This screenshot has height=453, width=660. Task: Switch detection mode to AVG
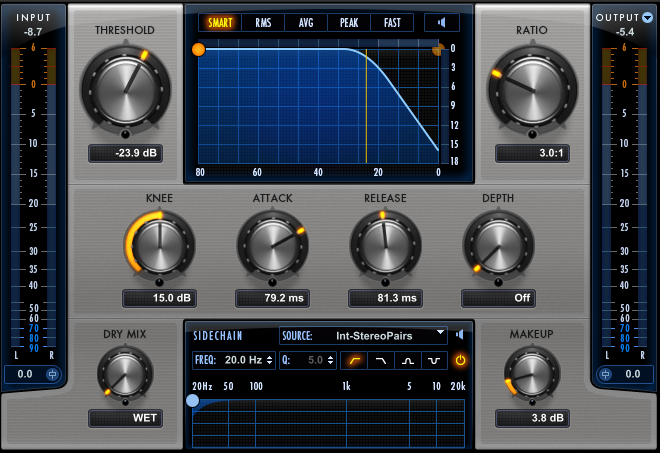coord(306,23)
